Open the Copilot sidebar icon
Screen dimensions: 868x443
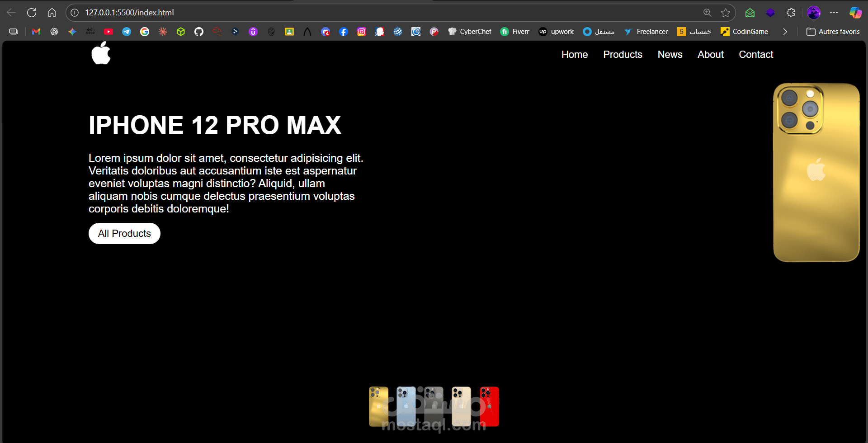855,13
